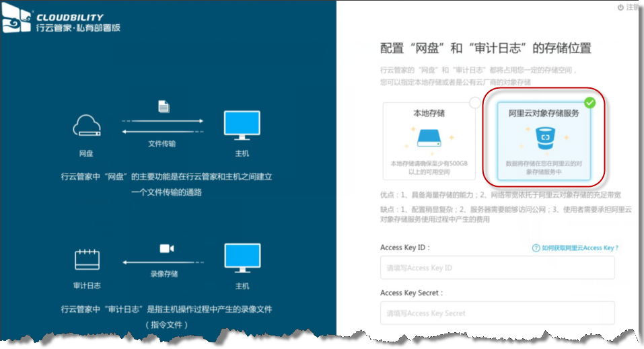The width and height of the screenshot is (644, 349).
Task: Click the local storage disk icon
Action: tap(429, 139)
